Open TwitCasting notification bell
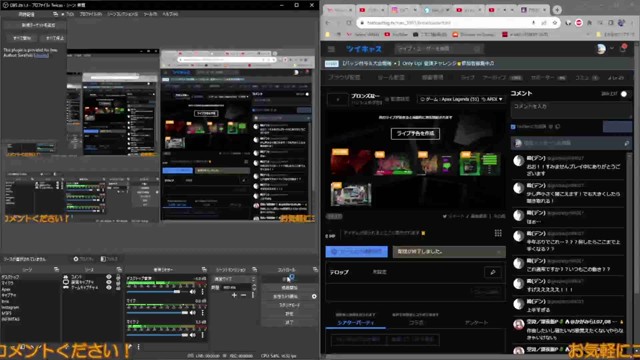The width and height of the screenshot is (640, 360). point(623,49)
